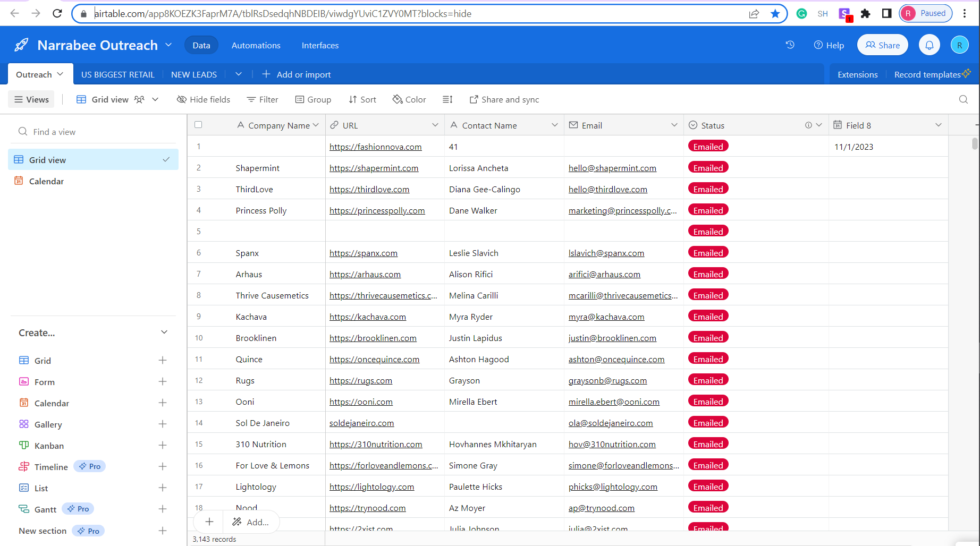The width and height of the screenshot is (980, 546).
Task: Open Email column dropdown
Action: 674,125
